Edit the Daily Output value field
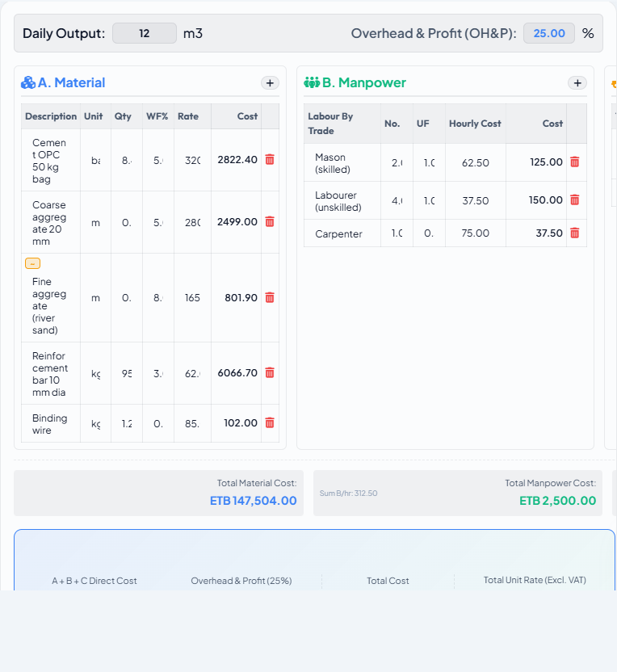 [145, 33]
